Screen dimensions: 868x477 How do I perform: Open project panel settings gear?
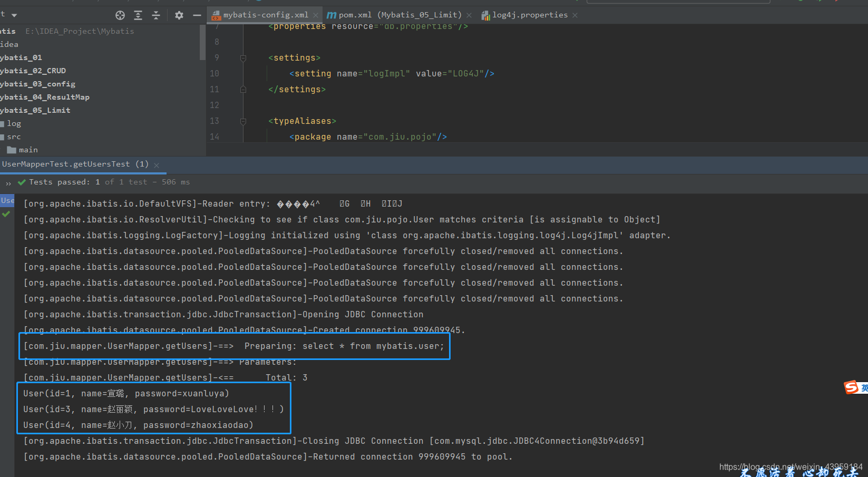coord(179,15)
